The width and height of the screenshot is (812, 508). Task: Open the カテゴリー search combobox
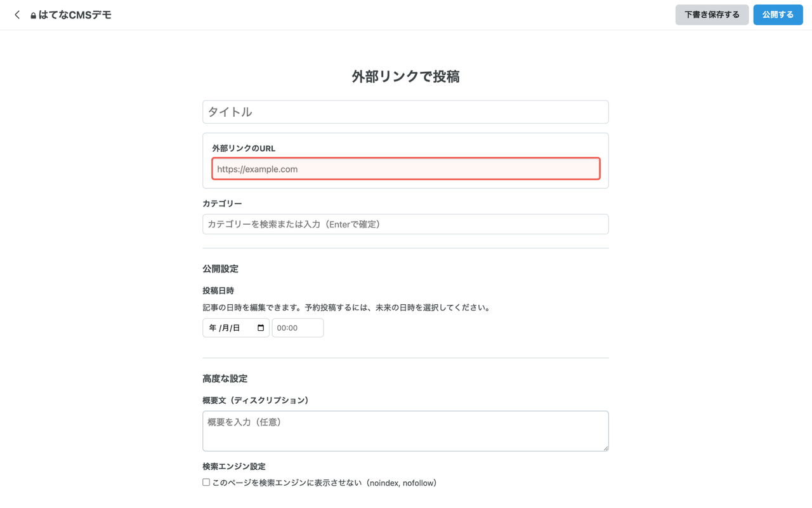coord(405,224)
